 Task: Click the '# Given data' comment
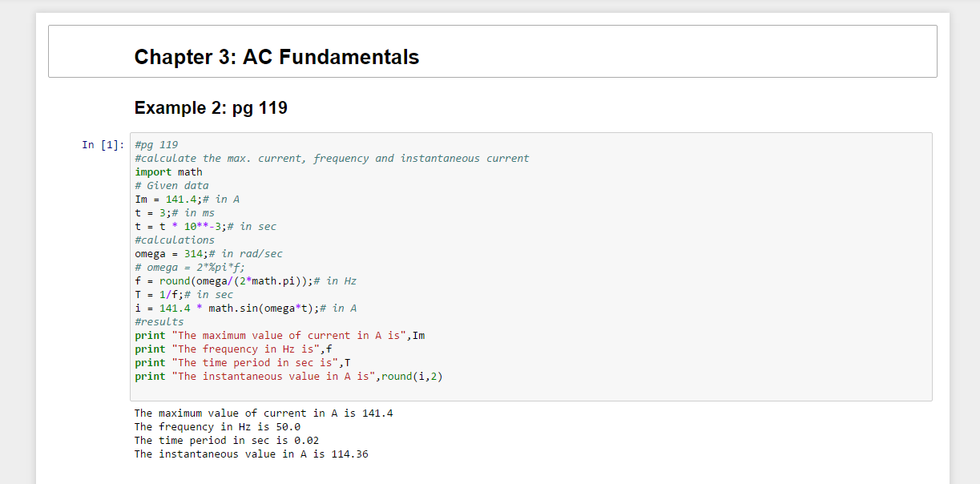pyautogui.click(x=171, y=186)
